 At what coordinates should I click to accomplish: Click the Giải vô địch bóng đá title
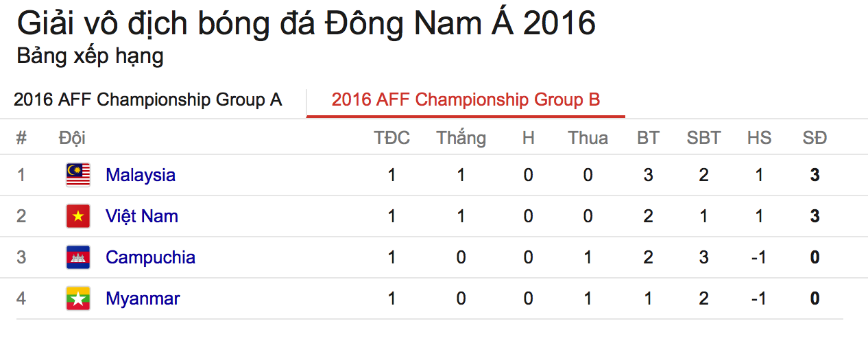click(306, 23)
